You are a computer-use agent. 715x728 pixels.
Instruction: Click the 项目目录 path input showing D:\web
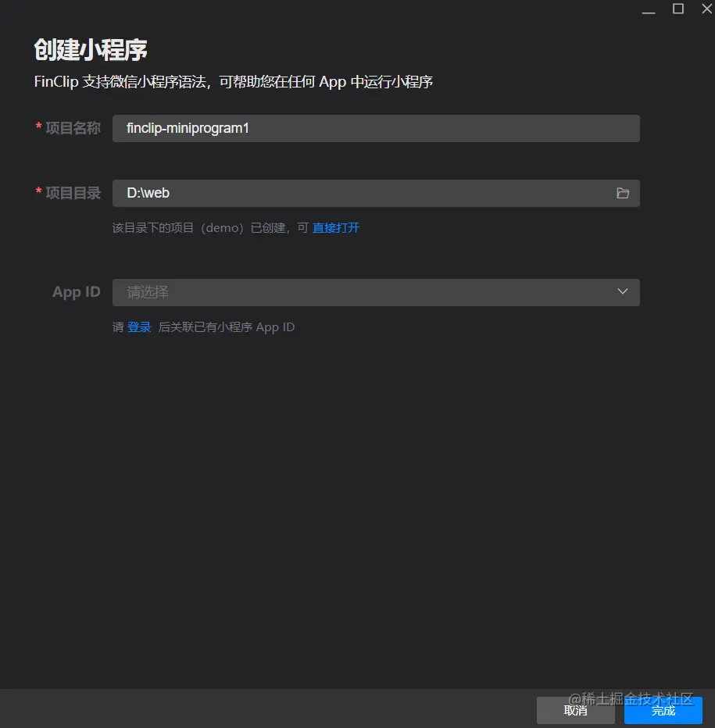(x=359, y=193)
